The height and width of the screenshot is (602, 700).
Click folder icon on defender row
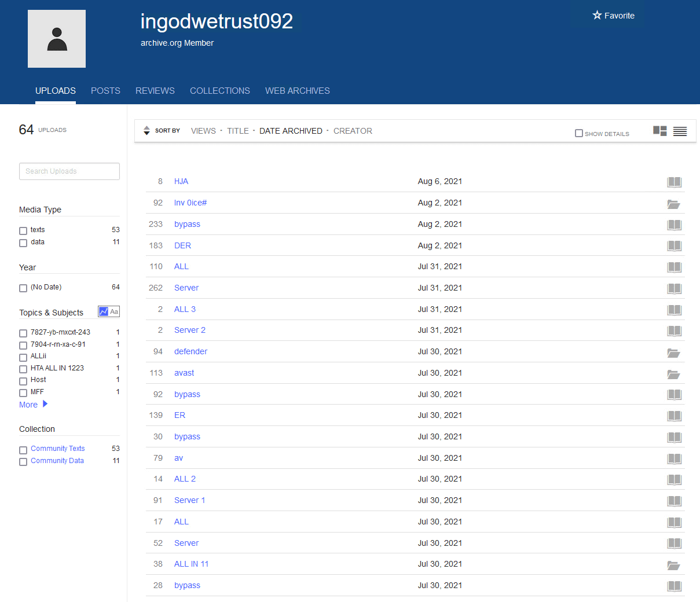[x=673, y=353]
